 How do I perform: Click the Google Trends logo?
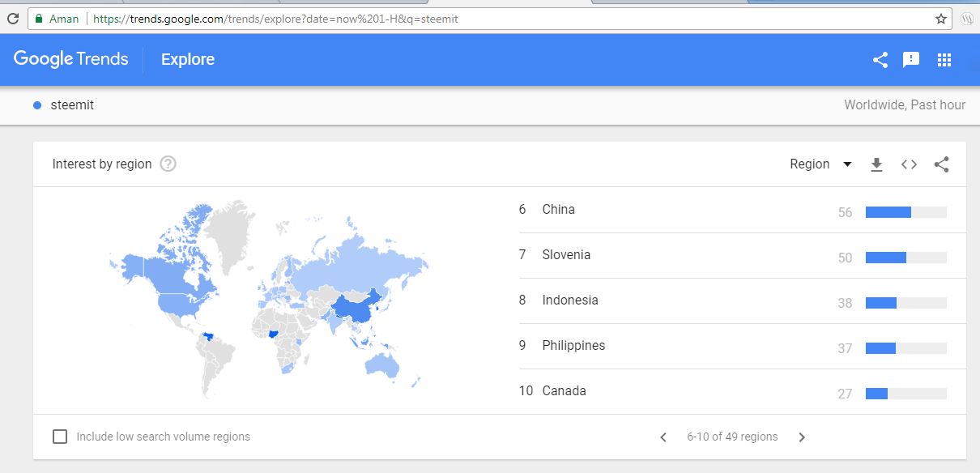pos(71,59)
